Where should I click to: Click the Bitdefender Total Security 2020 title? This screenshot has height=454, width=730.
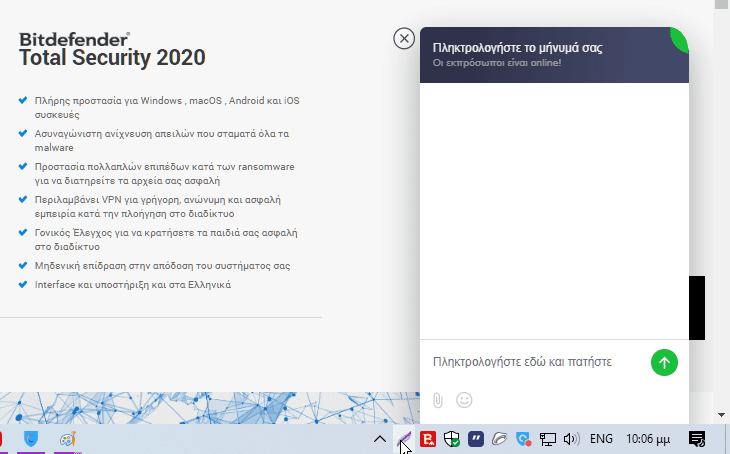click(x=112, y=50)
